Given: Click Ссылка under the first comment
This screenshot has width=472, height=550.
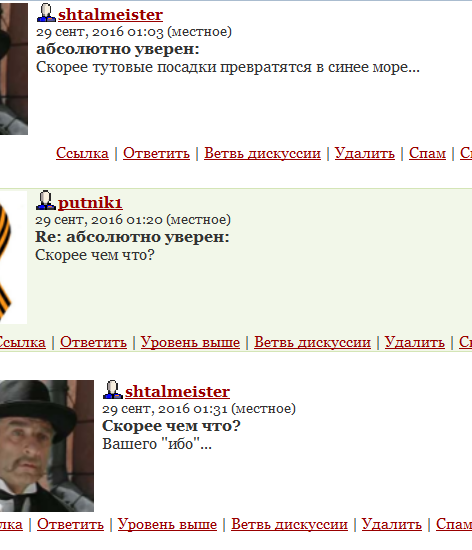Looking at the screenshot, I should tap(82, 153).
